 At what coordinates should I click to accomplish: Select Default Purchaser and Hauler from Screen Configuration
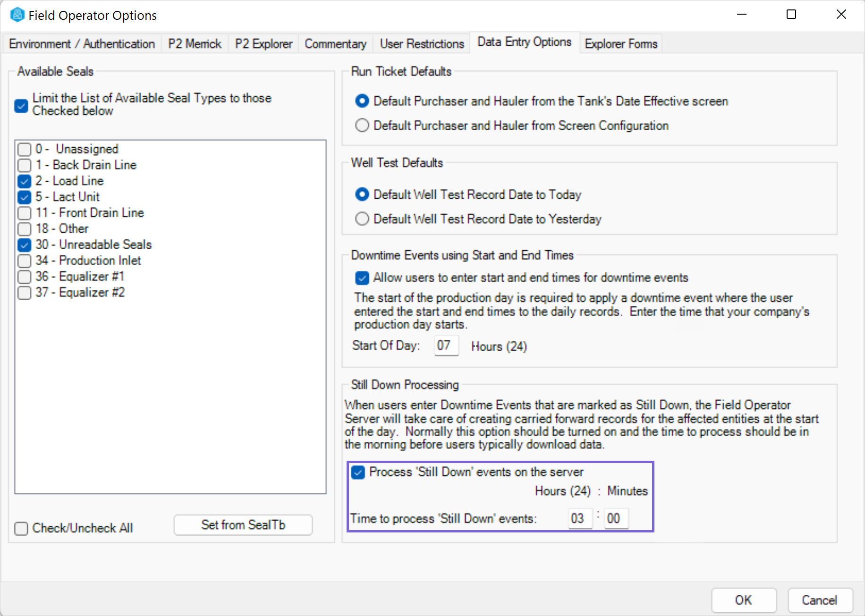tap(362, 126)
